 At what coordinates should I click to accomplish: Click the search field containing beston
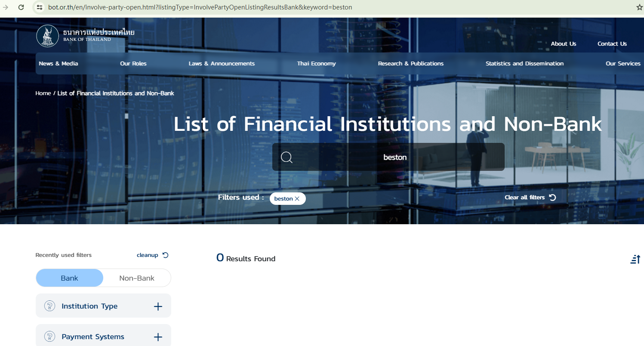[388, 157]
